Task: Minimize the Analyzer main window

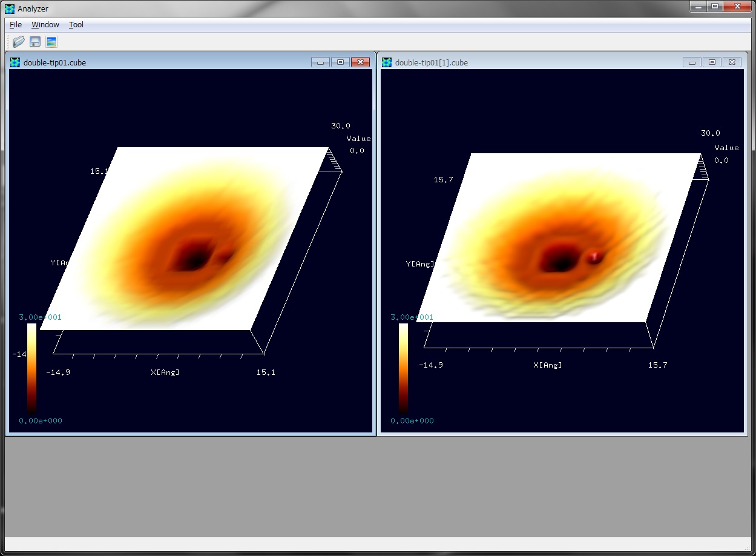Action: tap(698, 5)
